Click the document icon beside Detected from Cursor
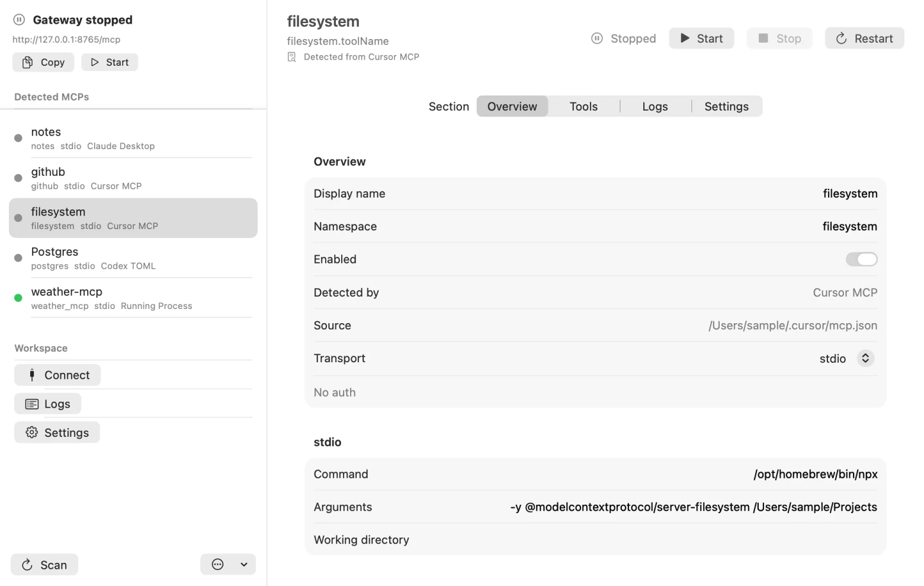This screenshot has width=924, height=586. pyautogui.click(x=291, y=57)
